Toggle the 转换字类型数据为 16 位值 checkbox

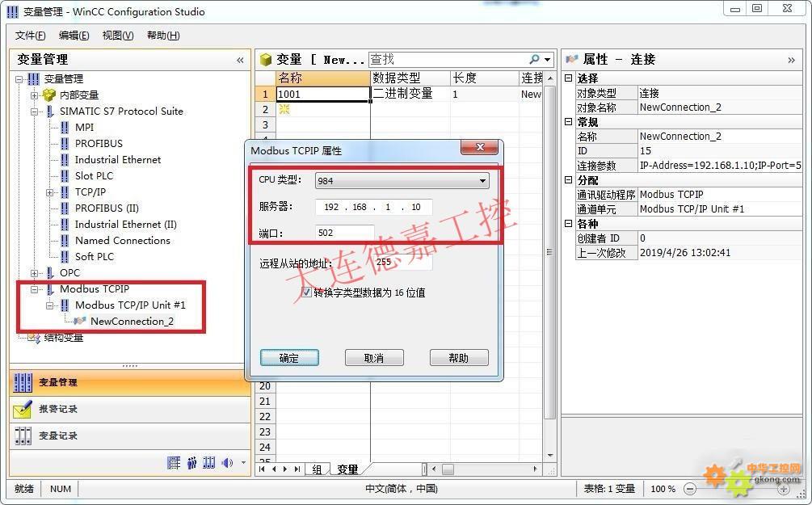[x=306, y=292]
